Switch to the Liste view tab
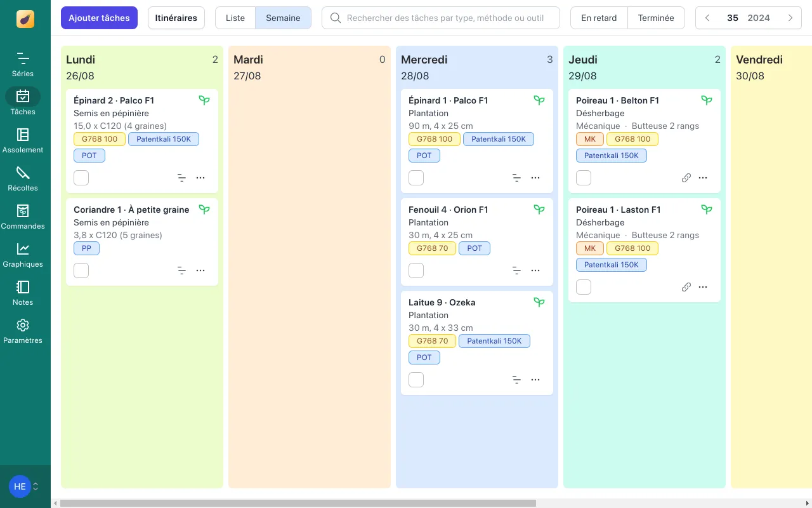Viewport: 812px width, 508px height. pyautogui.click(x=235, y=18)
